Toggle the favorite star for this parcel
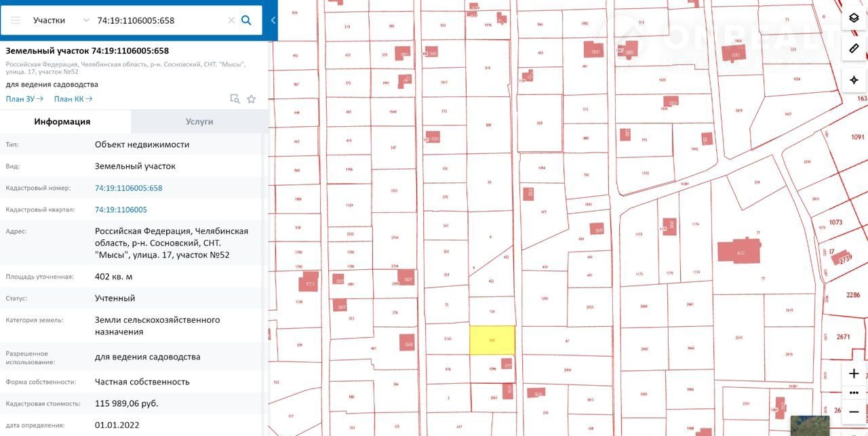Viewport: 868px width, 436px height. coord(252,99)
